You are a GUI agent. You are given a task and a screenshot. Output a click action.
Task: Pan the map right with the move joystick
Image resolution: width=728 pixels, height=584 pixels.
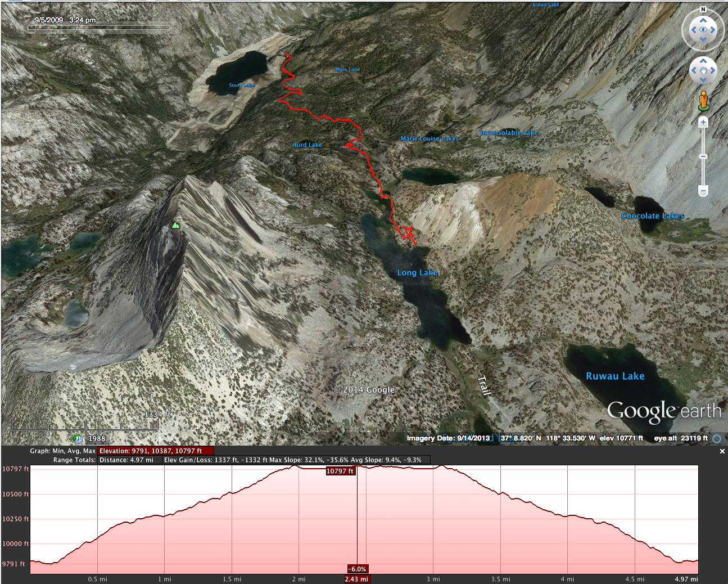pyautogui.click(x=712, y=70)
